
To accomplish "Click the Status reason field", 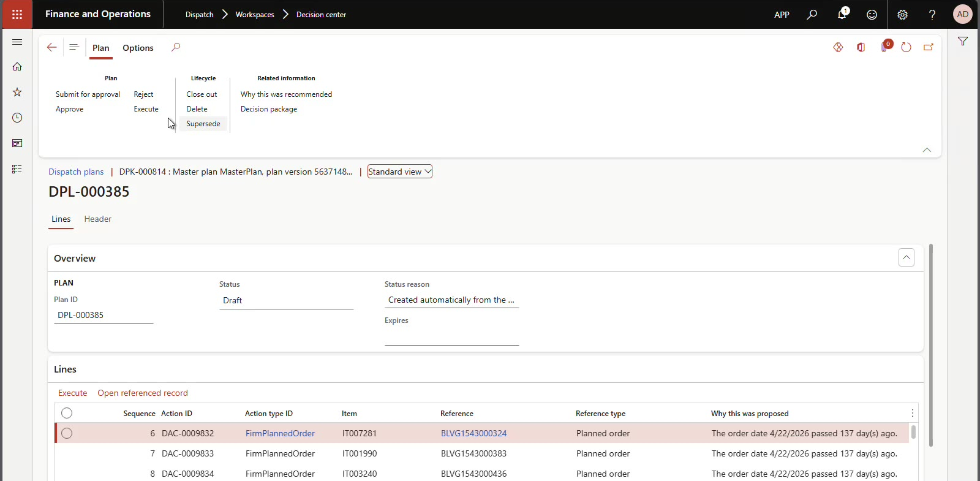I will click(451, 300).
